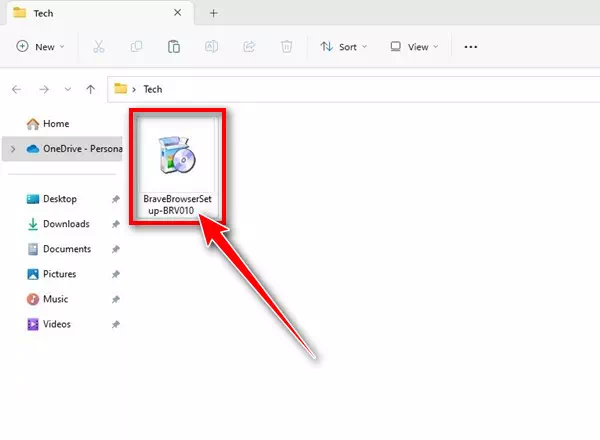This screenshot has height=440, width=600.
Task: Go up one folder level
Action: (x=91, y=90)
